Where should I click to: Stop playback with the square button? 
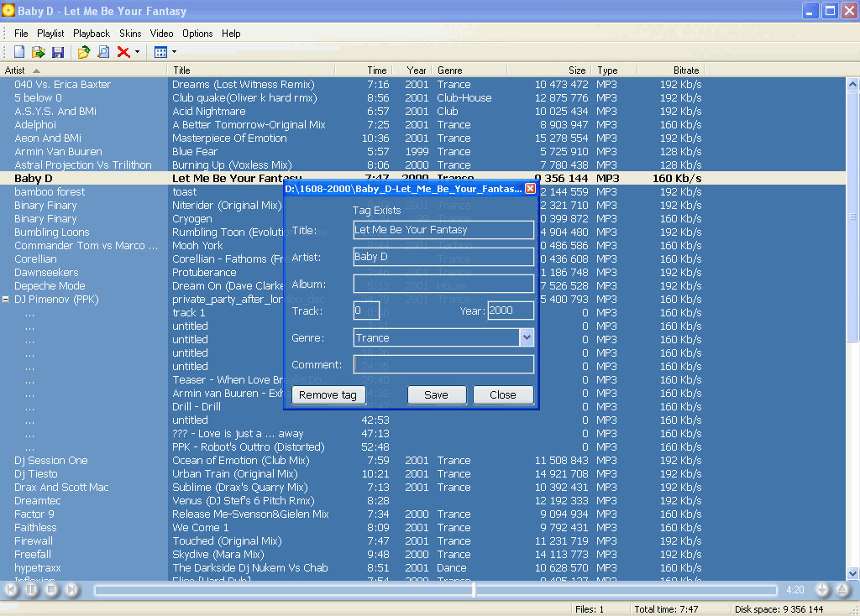click(51, 590)
